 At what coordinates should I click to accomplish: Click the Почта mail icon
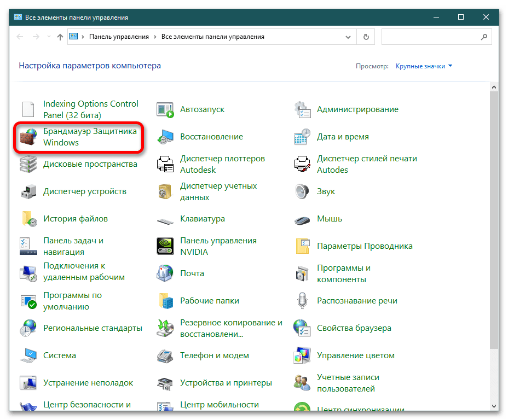pyautogui.click(x=165, y=273)
